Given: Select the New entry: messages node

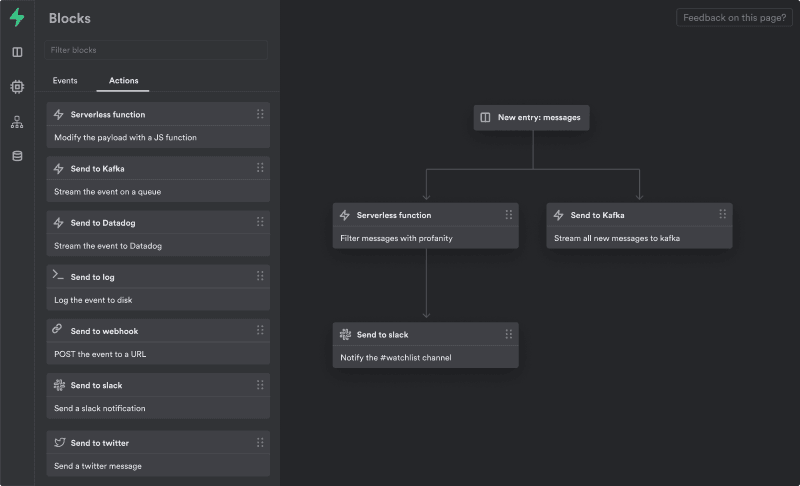Looking at the screenshot, I should [x=531, y=117].
